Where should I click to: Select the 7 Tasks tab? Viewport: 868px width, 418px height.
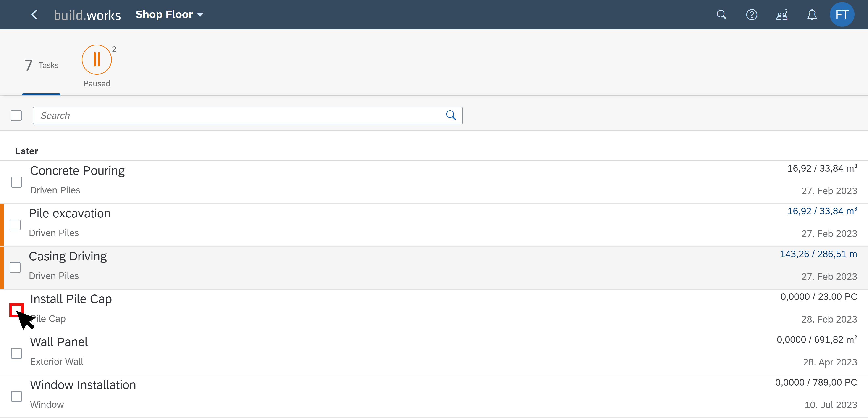[x=41, y=65]
